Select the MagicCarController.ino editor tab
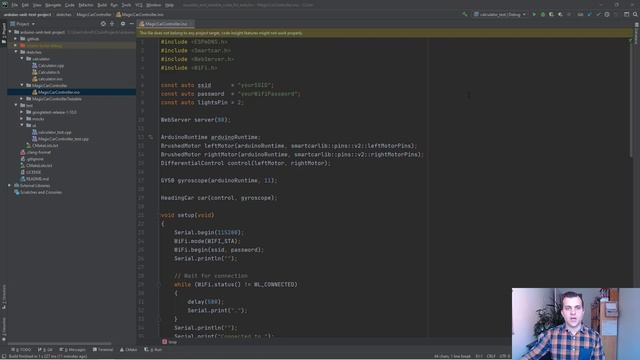The height and width of the screenshot is (360, 640). click(166, 24)
